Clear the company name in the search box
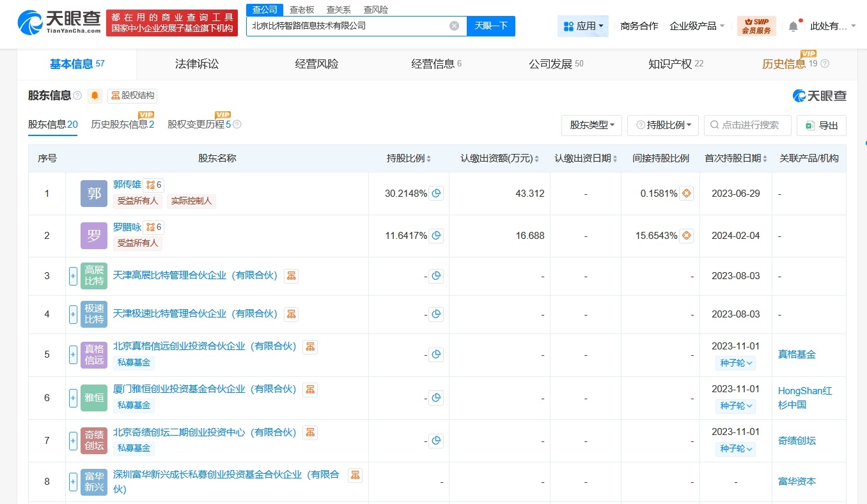This screenshot has width=867, height=504. pyautogui.click(x=454, y=26)
